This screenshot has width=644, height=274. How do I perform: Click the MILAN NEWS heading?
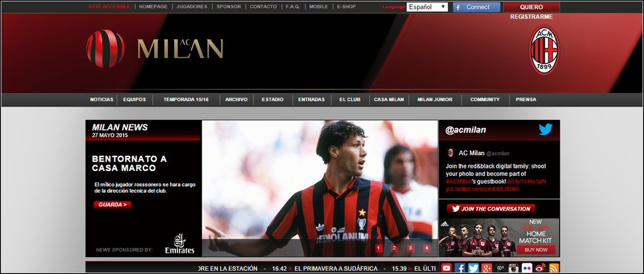pos(120,127)
